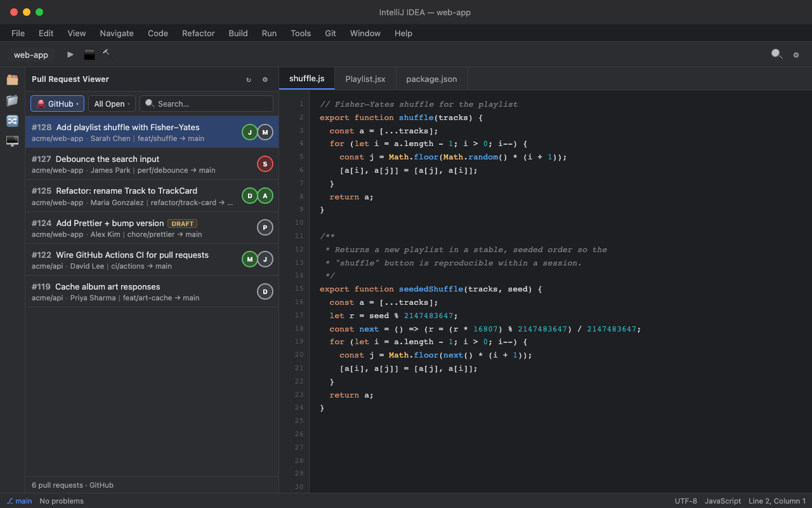
Task: Switch to the Playlist.jsx editor tab
Action: point(365,79)
